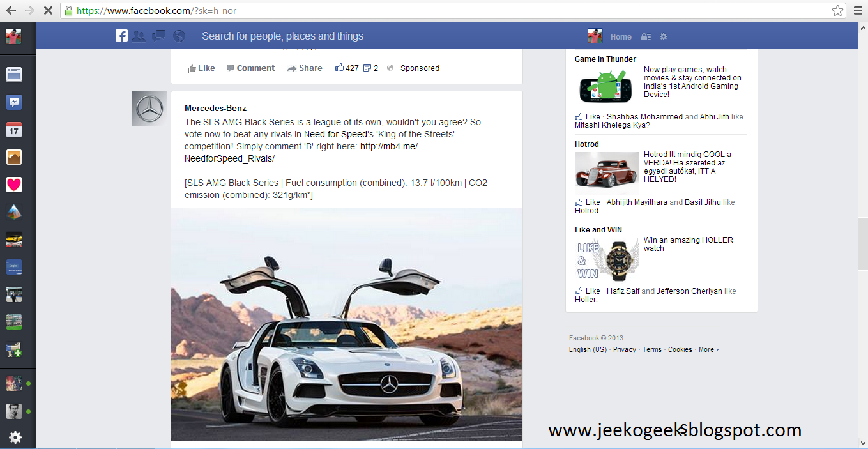Click the HOLLER watch ad image
The width and height of the screenshot is (868, 449).
tap(607, 259)
